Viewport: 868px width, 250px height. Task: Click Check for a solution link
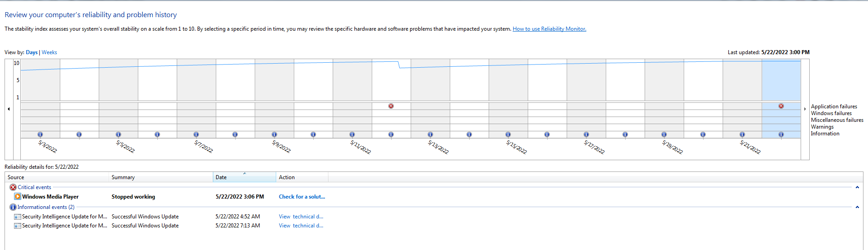click(302, 197)
